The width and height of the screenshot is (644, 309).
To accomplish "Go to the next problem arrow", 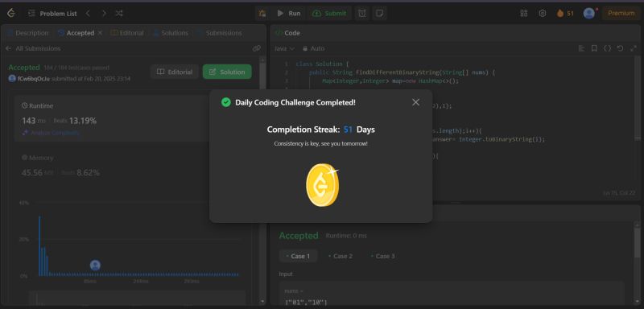I will coord(104,13).
